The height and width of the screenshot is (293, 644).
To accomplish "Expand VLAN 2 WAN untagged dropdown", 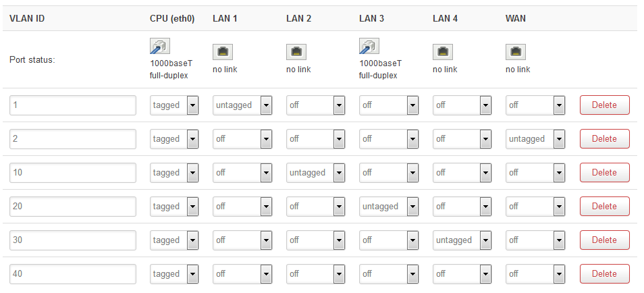I will click(535, 139).
